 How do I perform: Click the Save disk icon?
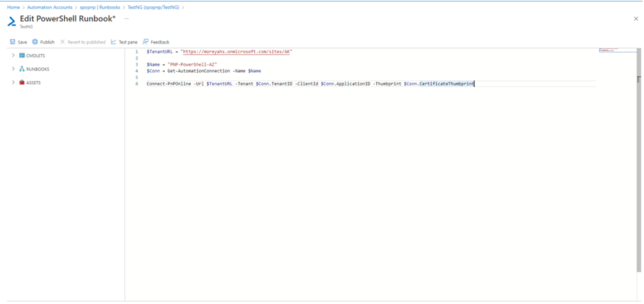[x=12, y=42]
